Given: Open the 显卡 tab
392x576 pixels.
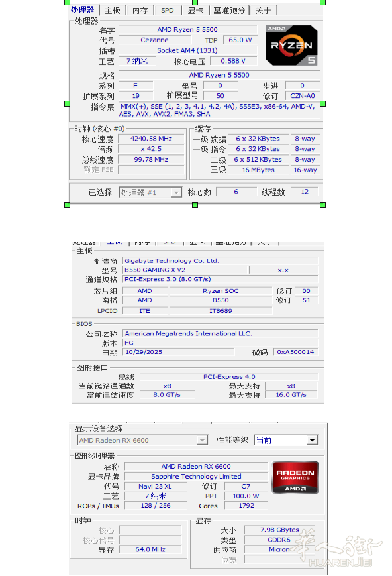Looking at the screenshot, I should point(195,11).
